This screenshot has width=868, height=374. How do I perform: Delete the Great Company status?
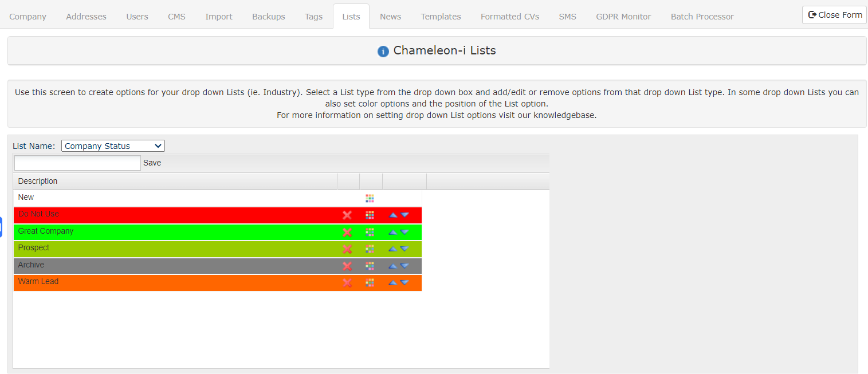347,233
